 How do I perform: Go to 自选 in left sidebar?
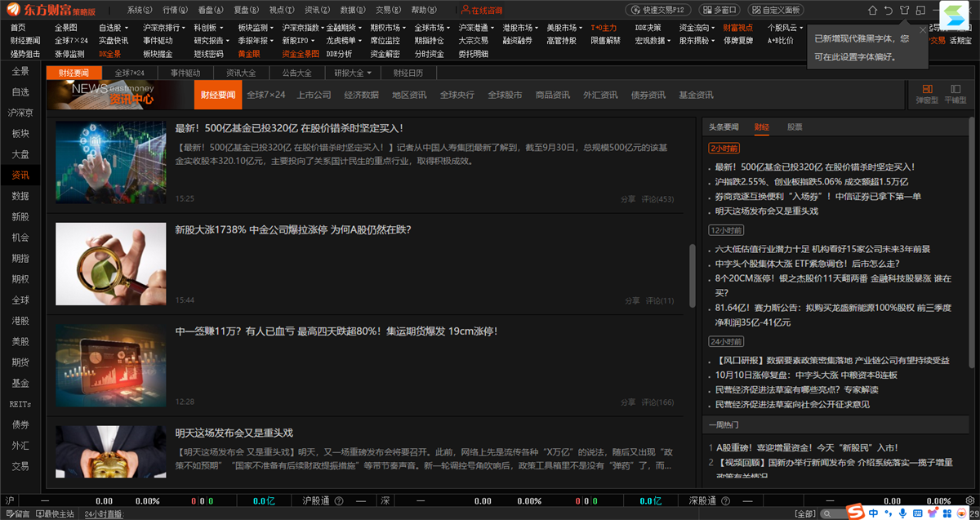[x=20, y=91]
